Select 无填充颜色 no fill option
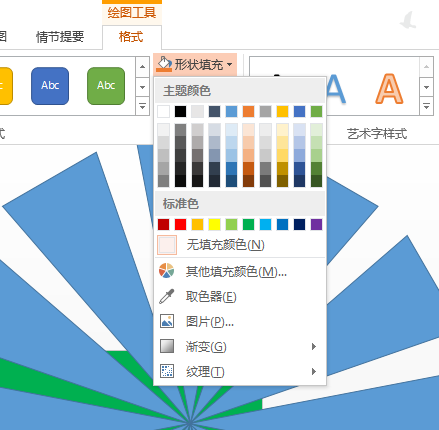 pyautogui.click(x=240, y=245)
